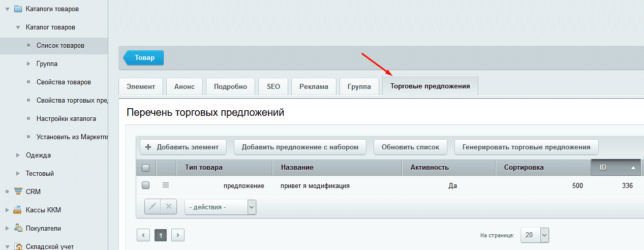Viewport: 644px width, 250px height.
Task: Open the row actions hamburger menu icon
Action: [166, 185]
